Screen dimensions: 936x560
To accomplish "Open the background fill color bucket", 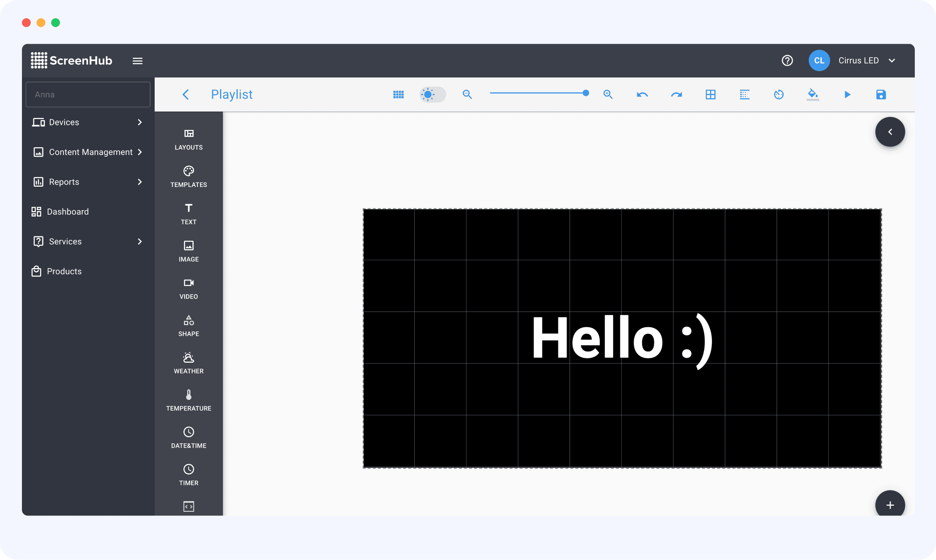I will tap(812, 94).
